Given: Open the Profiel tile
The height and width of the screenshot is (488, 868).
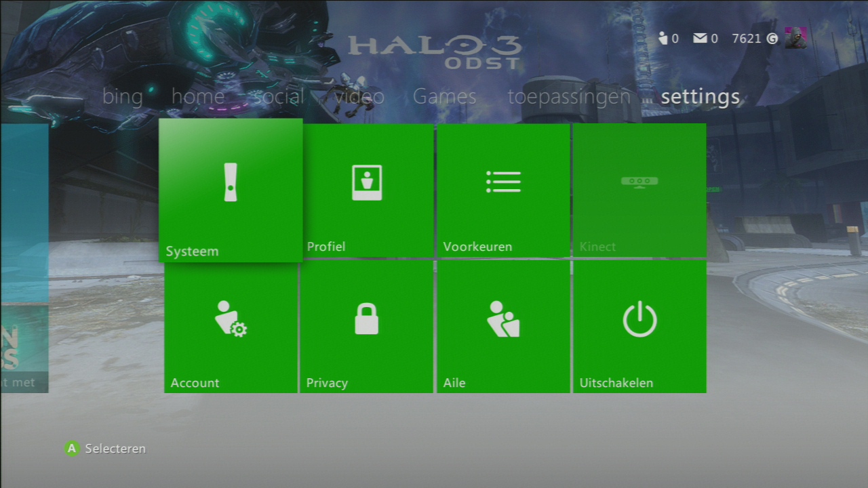Looking at the screenshot, I should (x=367, y=190).
